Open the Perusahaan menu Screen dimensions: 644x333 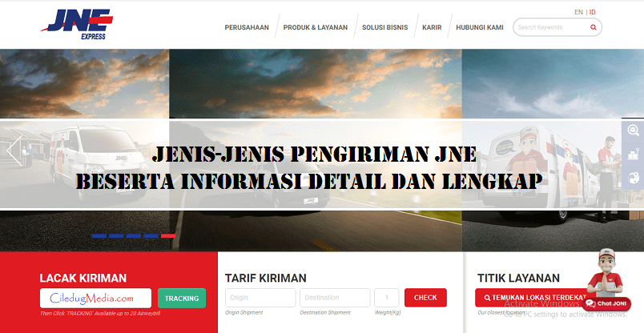point(246,27)
